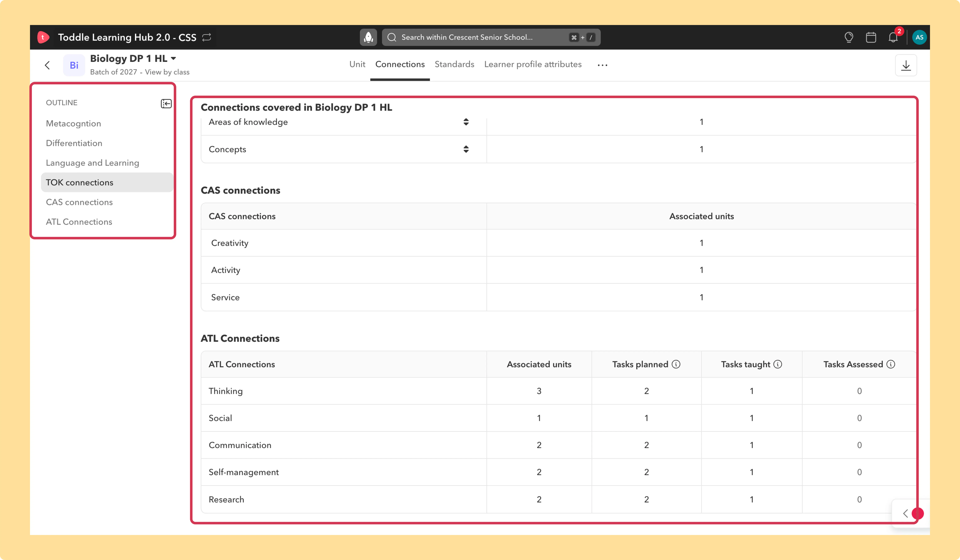Viewport: 960px width, 560px height.
Task: Jump to ATL Connections in outline
Action: (x=79, y=222)
